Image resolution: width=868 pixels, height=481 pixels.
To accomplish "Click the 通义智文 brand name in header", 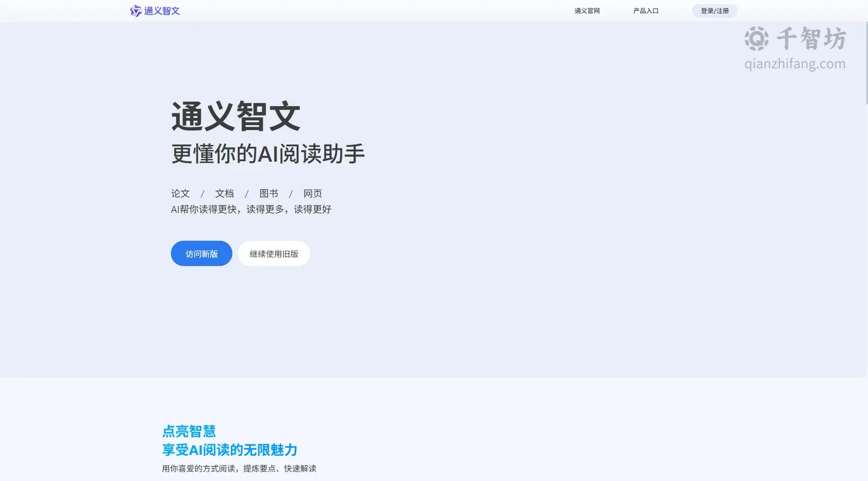I will click(x=162, y=11).
